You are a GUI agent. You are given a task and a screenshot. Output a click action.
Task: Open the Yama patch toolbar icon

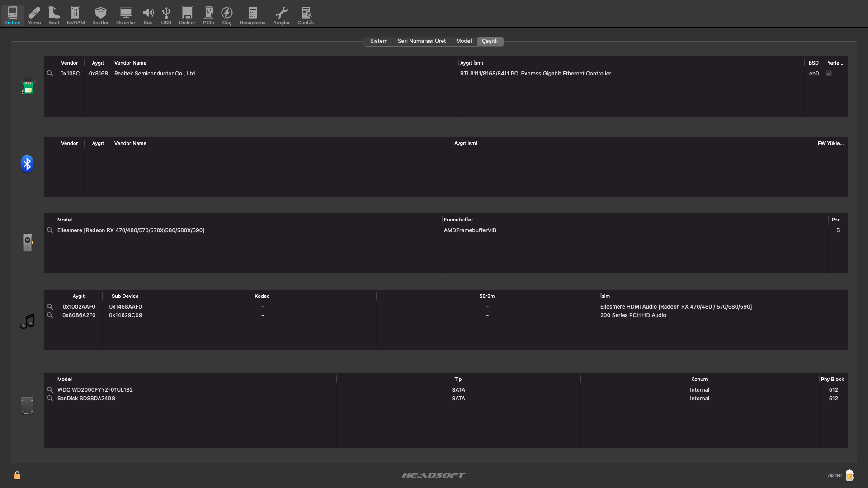coord(34,15)
